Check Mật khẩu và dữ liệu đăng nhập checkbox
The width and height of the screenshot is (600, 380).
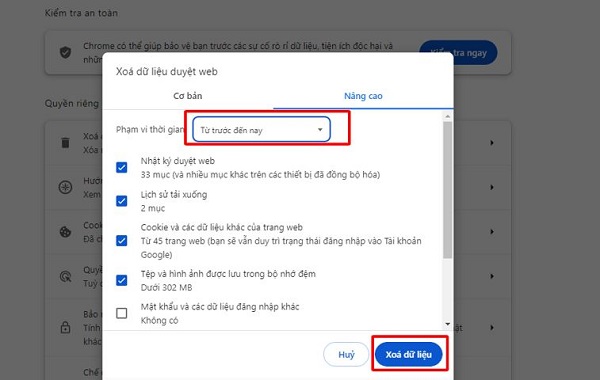point(122,313)
